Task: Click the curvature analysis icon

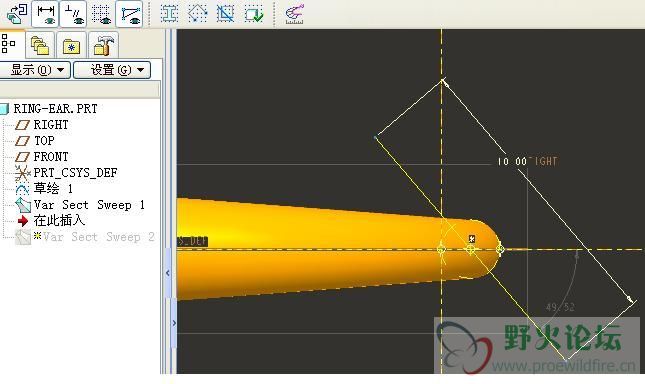Action: 295,14
